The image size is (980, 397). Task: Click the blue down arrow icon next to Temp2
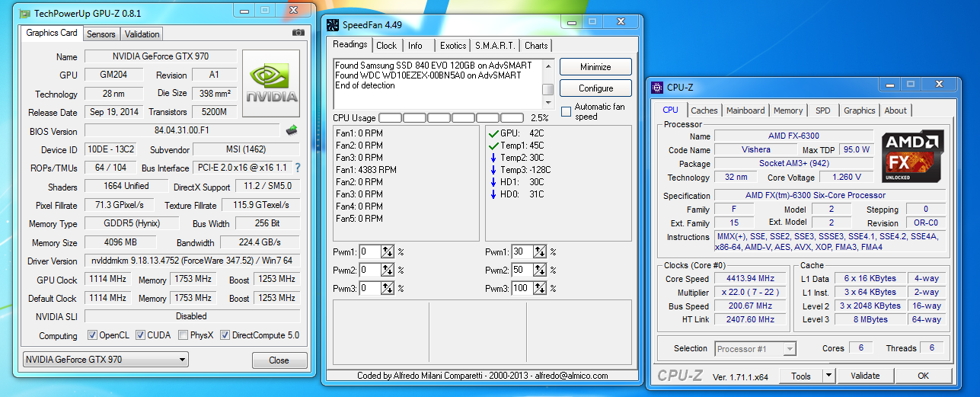coord(493,158)
